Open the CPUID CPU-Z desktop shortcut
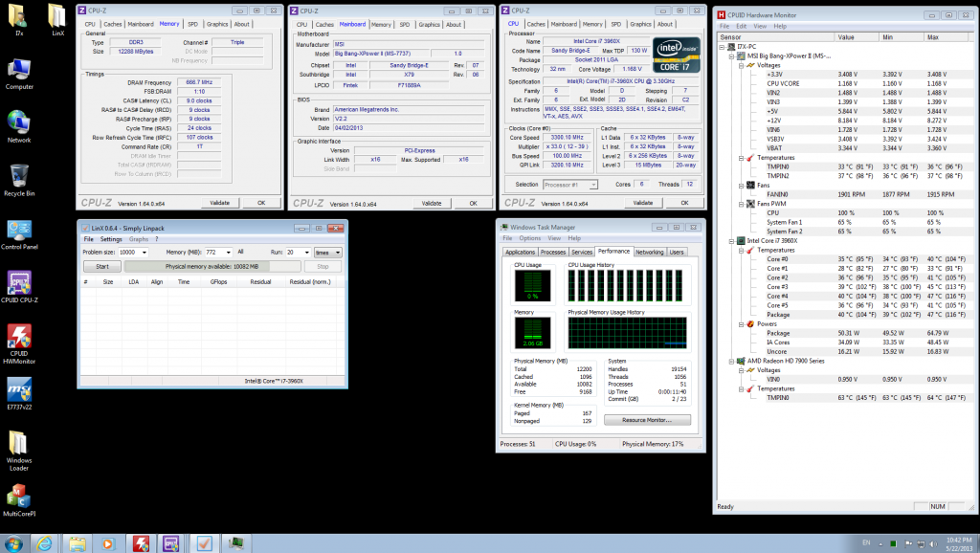This screenshot has height=553, width=980. (19, 284)
